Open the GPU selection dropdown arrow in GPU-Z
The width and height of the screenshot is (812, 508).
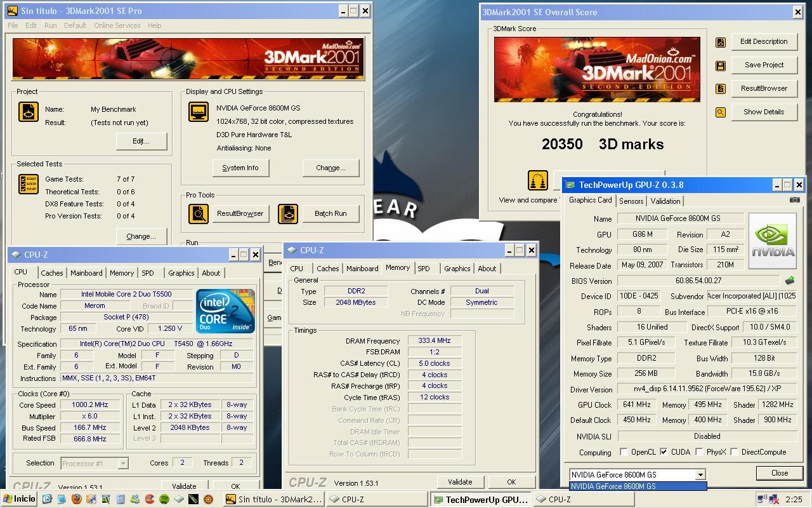tap(700, 475)
